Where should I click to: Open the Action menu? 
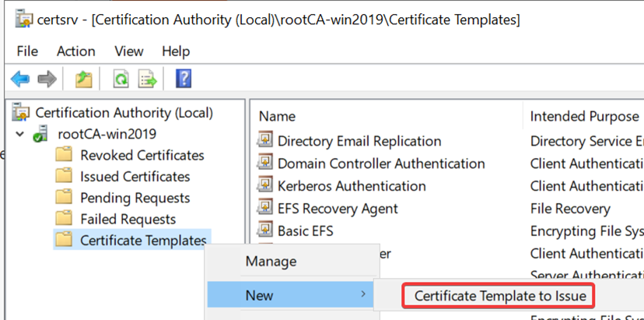tap(75, 51)
